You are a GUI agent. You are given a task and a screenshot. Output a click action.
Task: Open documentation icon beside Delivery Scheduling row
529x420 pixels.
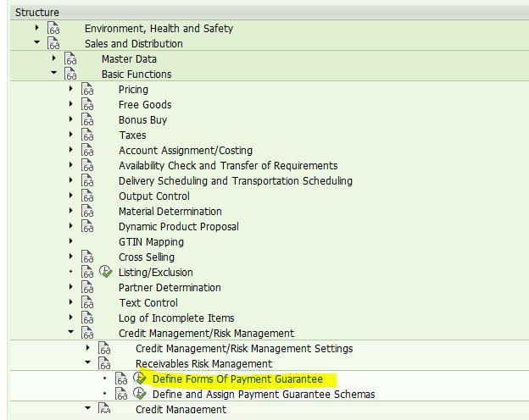coord(87,180)
